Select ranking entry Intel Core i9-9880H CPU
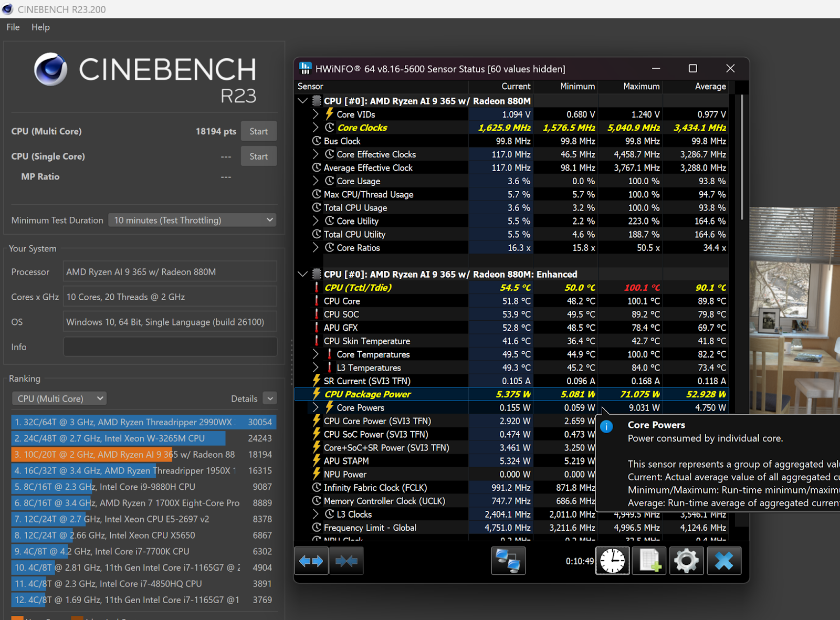The image size is (840, 620). point(143,487)
